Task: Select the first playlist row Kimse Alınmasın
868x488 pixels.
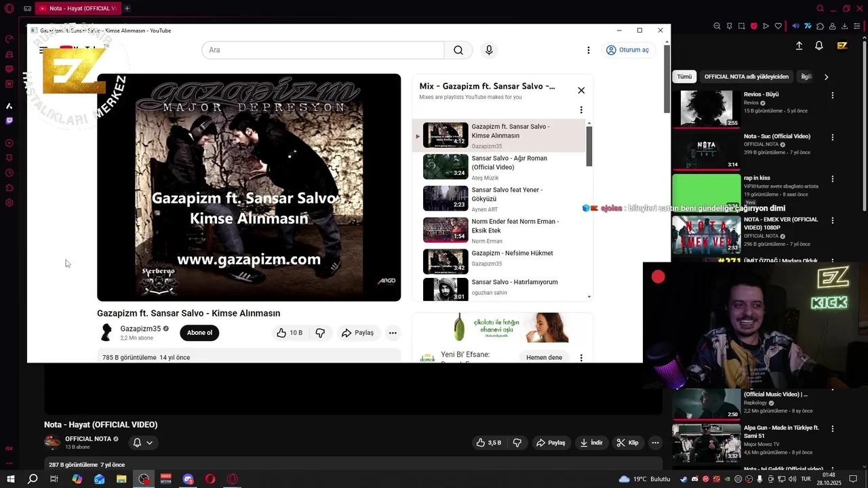Action: pyautogui.click(x=498, y=136)
